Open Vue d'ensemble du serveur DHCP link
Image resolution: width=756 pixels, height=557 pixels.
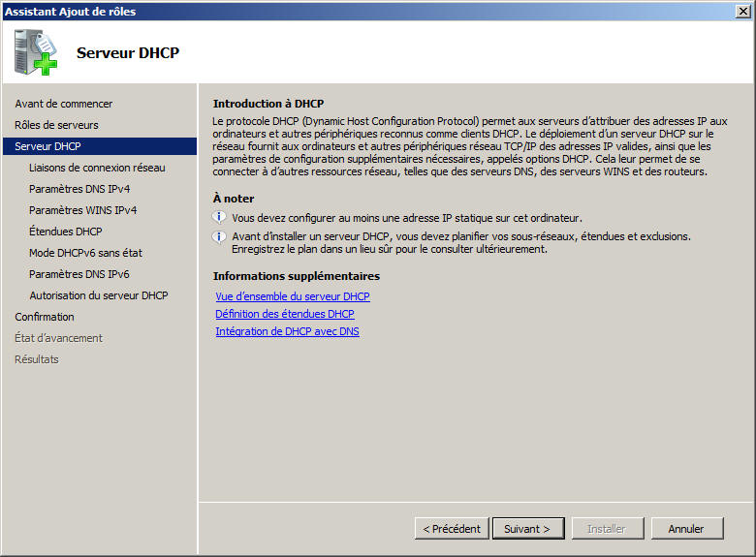tap(293, 296)
